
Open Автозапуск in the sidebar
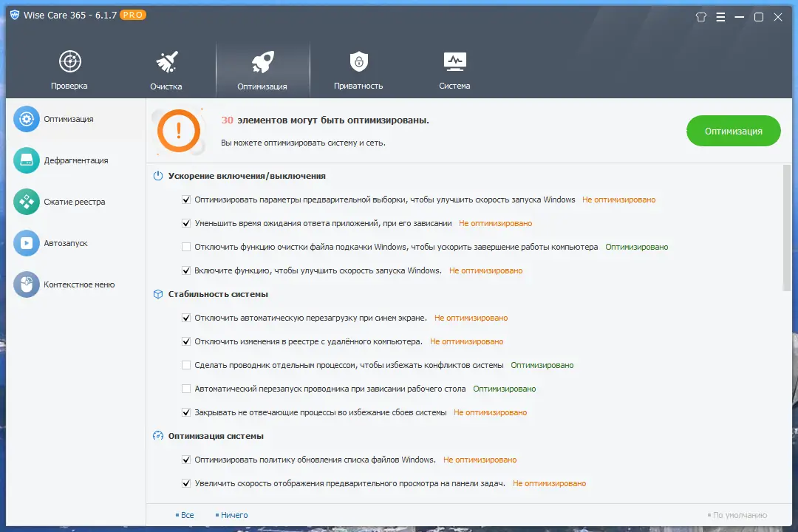tap(66, 243)
